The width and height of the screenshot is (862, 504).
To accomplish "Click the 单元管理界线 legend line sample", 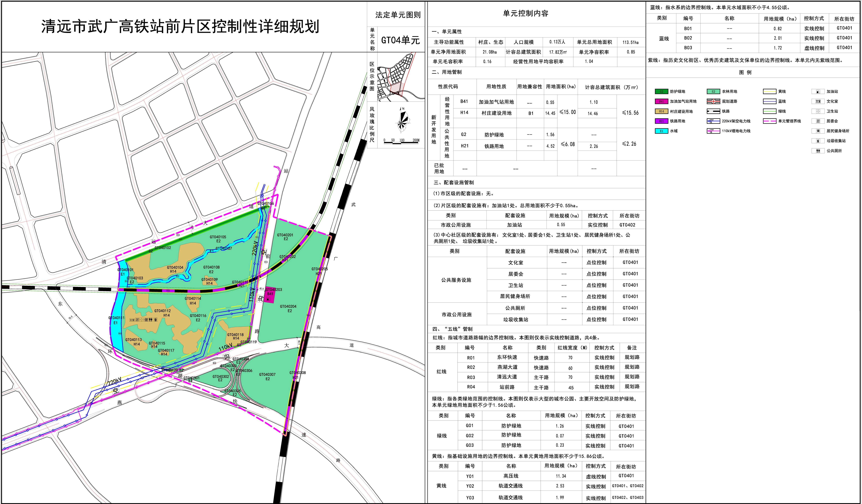I will (x=769, y=121).
